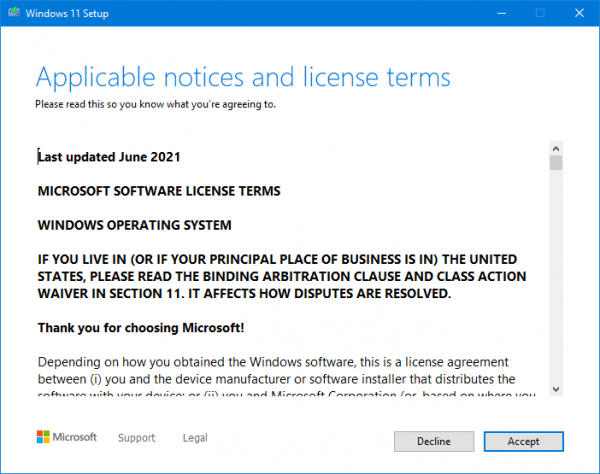Screen dimensions: 600x474
Task: Click 'Applicable notices and license terms' title
Action: 243,78
